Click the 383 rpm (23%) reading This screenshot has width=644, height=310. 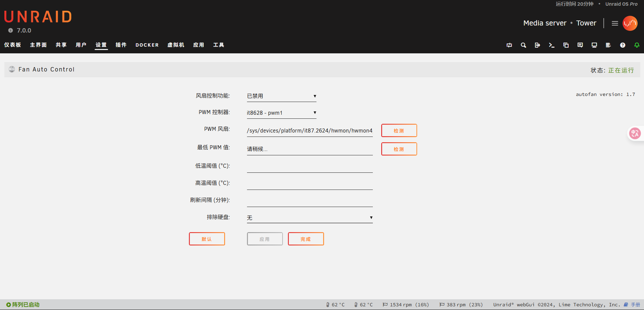click(x=464, y=305)
